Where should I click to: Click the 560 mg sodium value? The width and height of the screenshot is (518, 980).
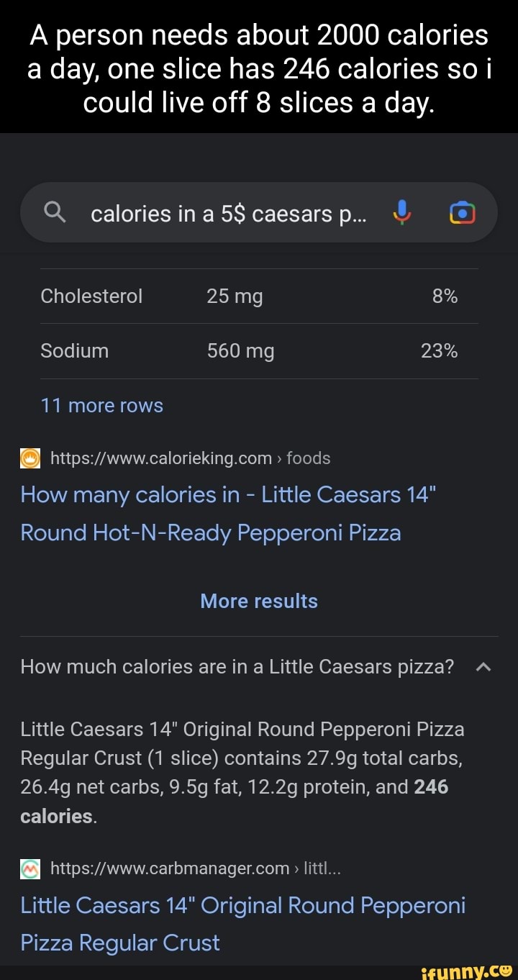(240, 351)
